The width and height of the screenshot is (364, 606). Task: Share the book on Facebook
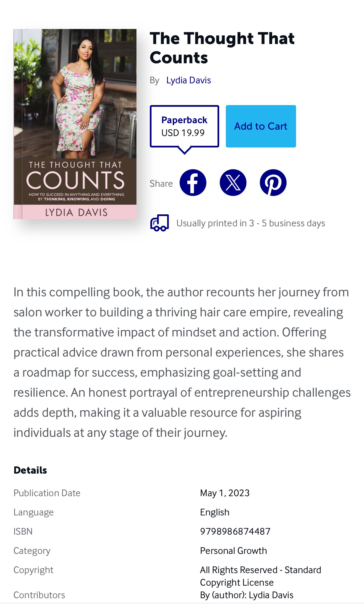(x=193, y=183)
